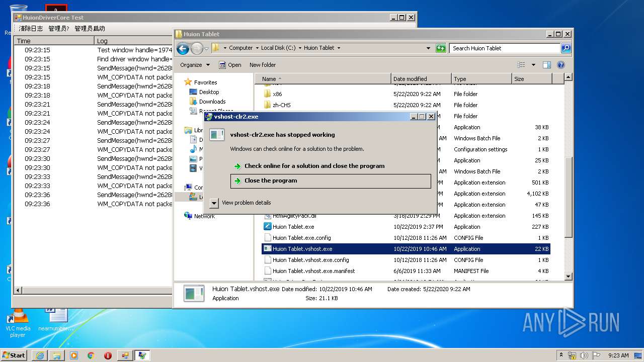
Task: Click Close the program option
Action: point(331,181)
